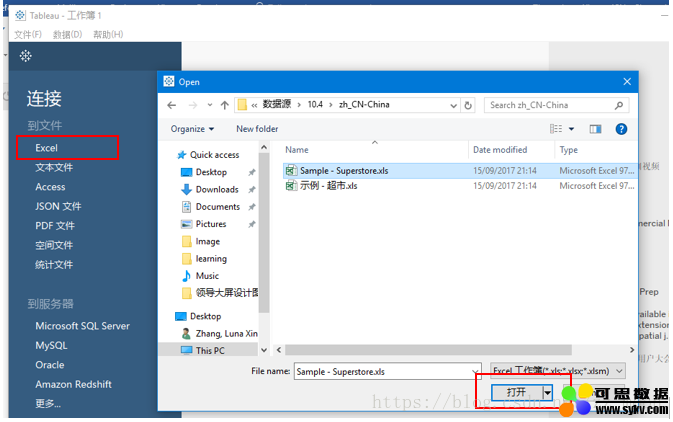
Task: Open the 数据(D) menu
Action: (x=67, y=34)
